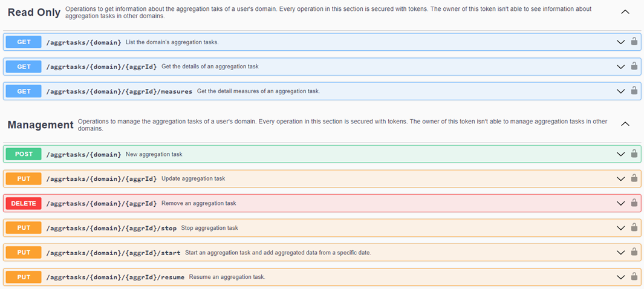644x289 pixels.
Task: Click lock icon on GET /aggrtasks/{domain} row
Action: (x=634, y=42)
